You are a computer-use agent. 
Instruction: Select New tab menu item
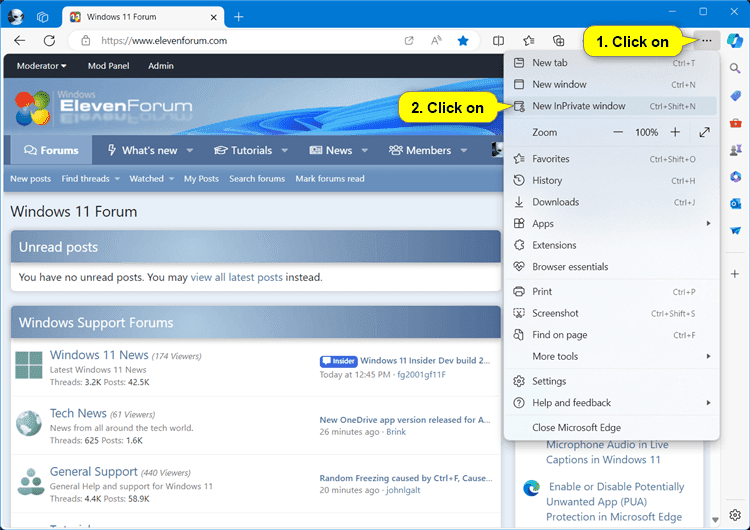tap(611, 63)
